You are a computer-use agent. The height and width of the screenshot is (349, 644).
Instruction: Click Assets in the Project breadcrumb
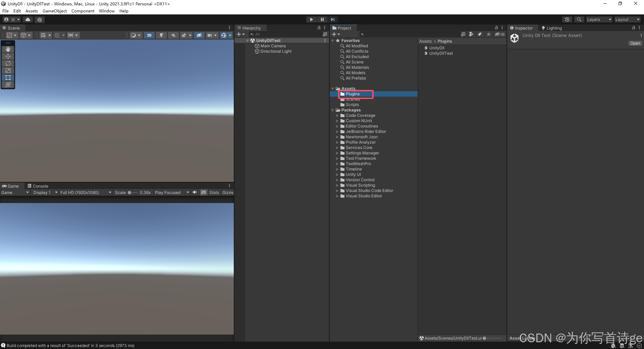425,41
